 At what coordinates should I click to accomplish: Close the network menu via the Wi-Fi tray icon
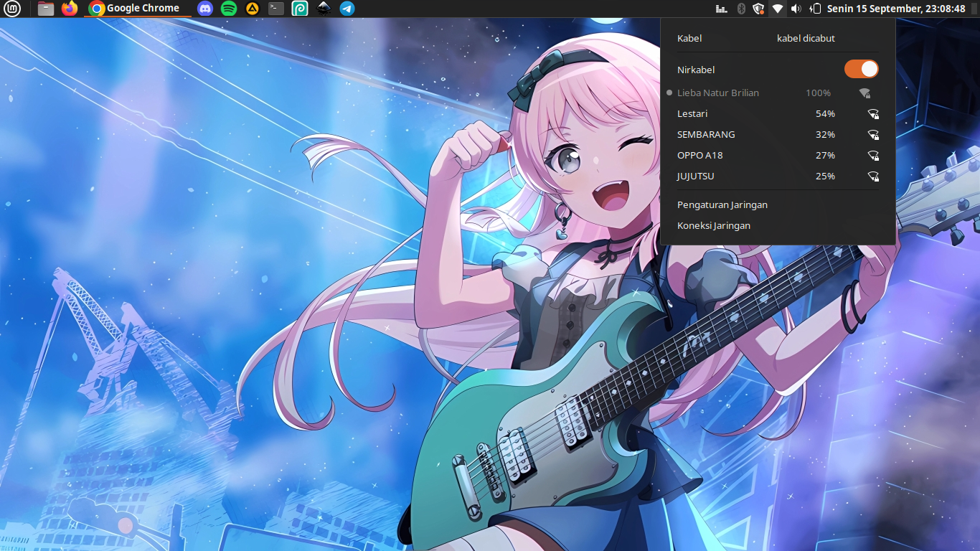click(x=777, y=9)
